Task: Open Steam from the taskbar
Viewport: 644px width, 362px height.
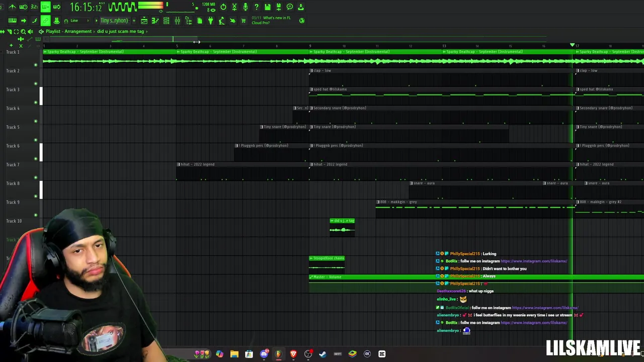Action: tap(323, 354)
